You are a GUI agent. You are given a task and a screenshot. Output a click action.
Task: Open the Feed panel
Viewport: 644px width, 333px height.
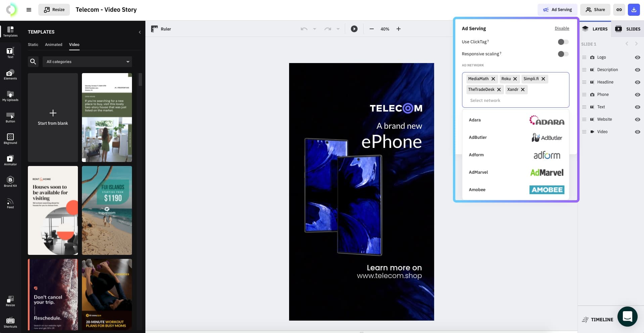coord(10,203)
